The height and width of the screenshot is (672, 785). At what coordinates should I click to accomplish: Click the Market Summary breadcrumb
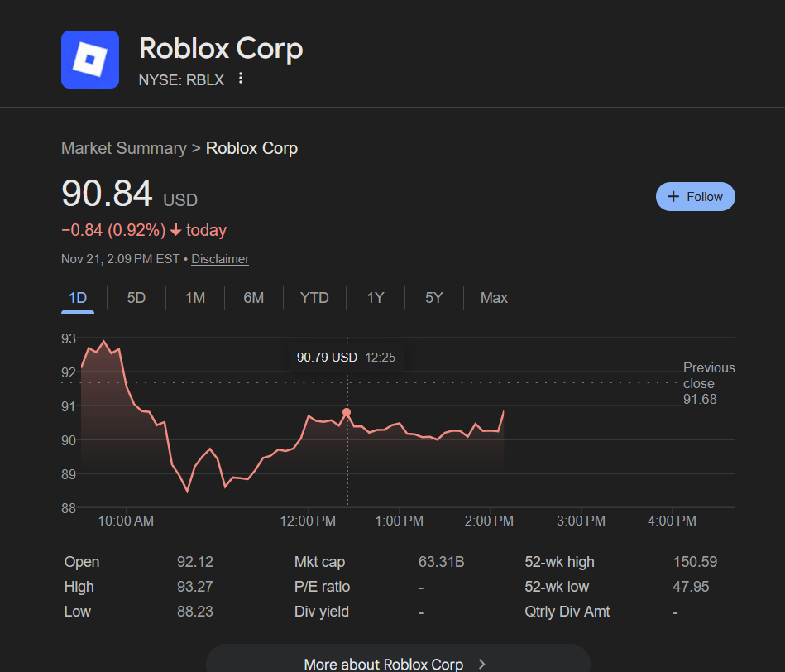(123, 148)
